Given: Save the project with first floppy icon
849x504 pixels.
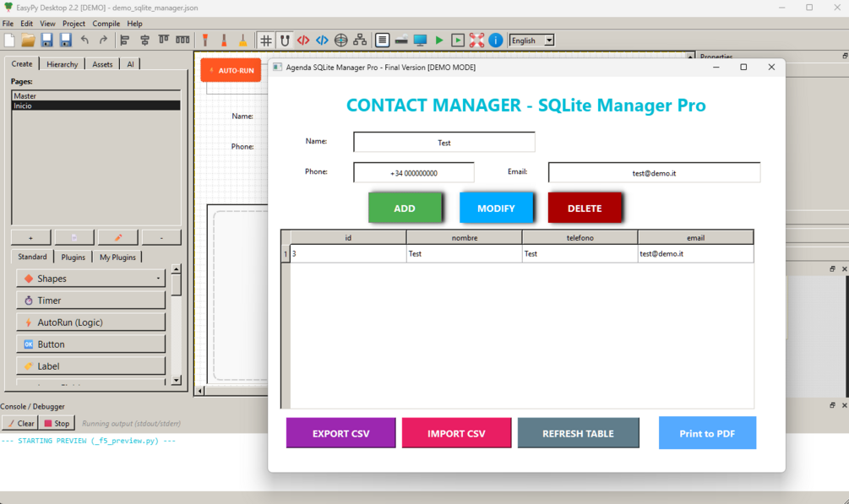Looking at the screenshot, I should coord(46,40).
